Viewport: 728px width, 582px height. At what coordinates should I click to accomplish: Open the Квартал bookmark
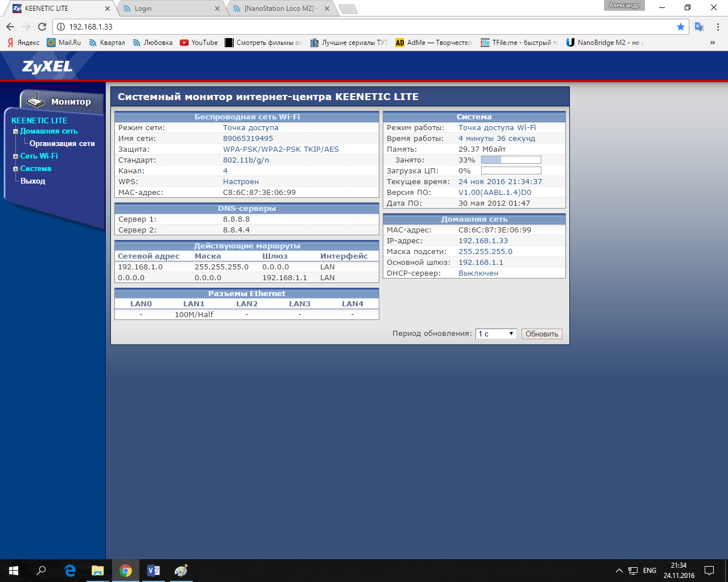click(x=107, y=43)
